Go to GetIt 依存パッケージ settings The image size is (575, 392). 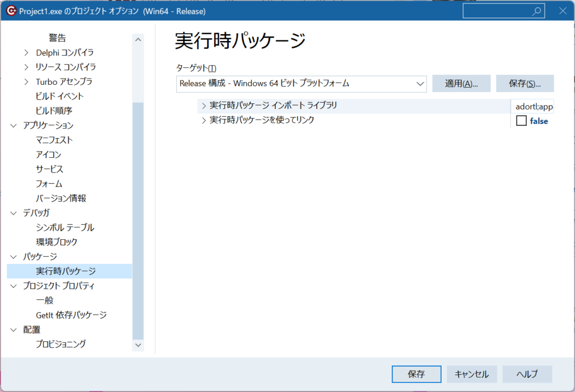[71, 315]
